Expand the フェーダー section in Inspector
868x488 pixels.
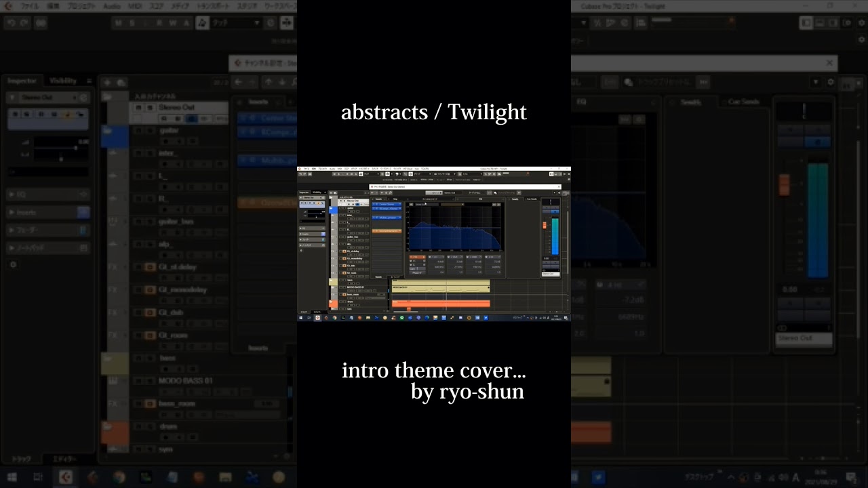pyautogui.click(x=47, y=230)
